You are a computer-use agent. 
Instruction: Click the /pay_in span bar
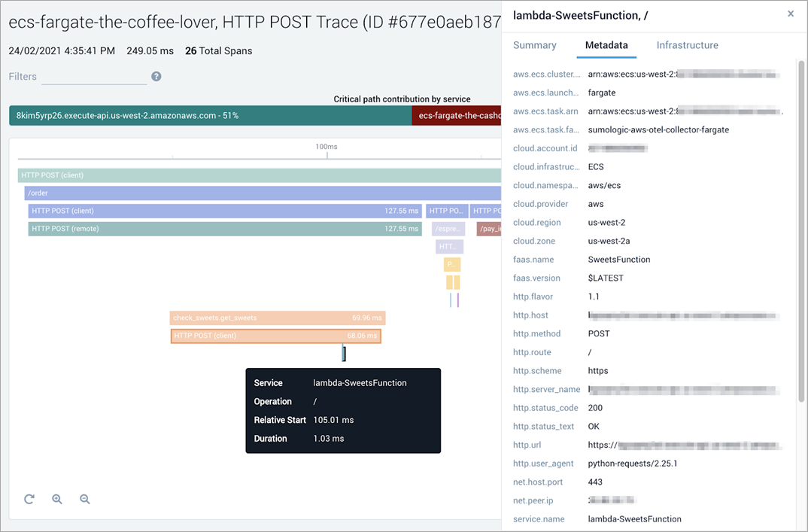(489, 229)
